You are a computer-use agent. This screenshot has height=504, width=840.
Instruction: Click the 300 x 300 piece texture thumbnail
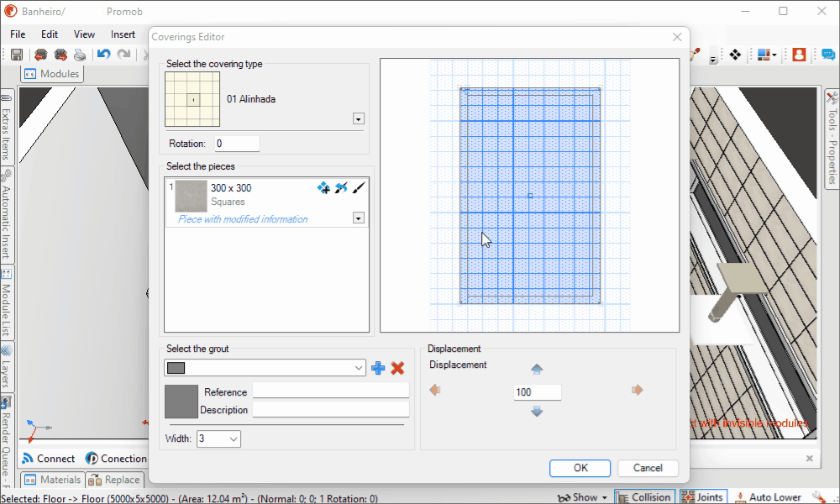192,196
